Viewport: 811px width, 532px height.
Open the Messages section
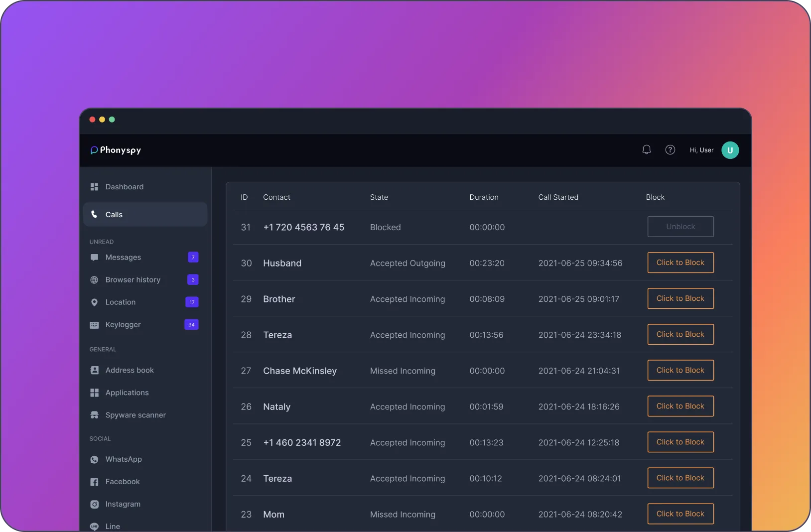tap(123, 258)
